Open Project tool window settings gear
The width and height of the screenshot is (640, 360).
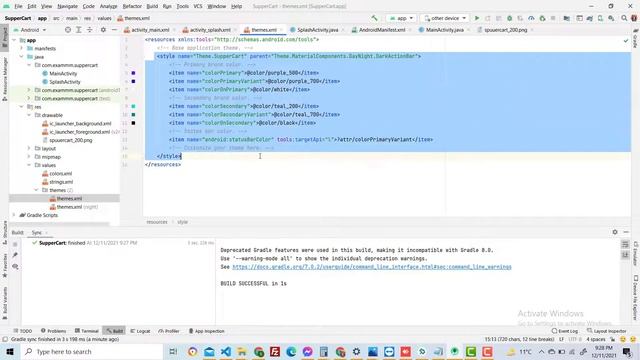click(x=103, y=30)
